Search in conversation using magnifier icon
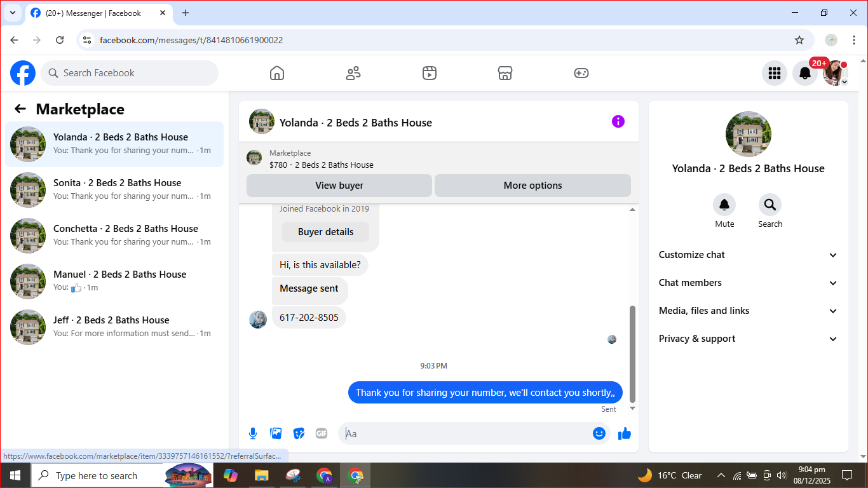Image resolution: width=868 pixels, height=488 pixels. pos(770,205)
